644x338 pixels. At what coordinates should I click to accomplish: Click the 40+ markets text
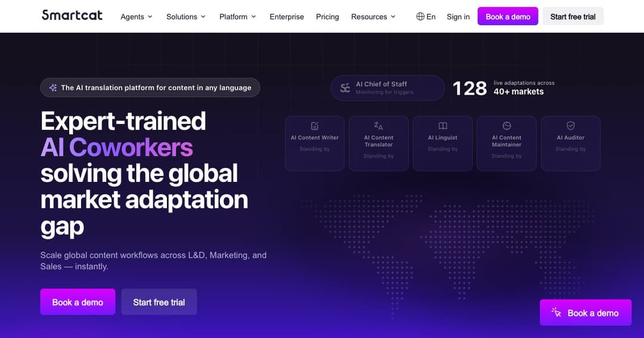click(x=519, y=92)
